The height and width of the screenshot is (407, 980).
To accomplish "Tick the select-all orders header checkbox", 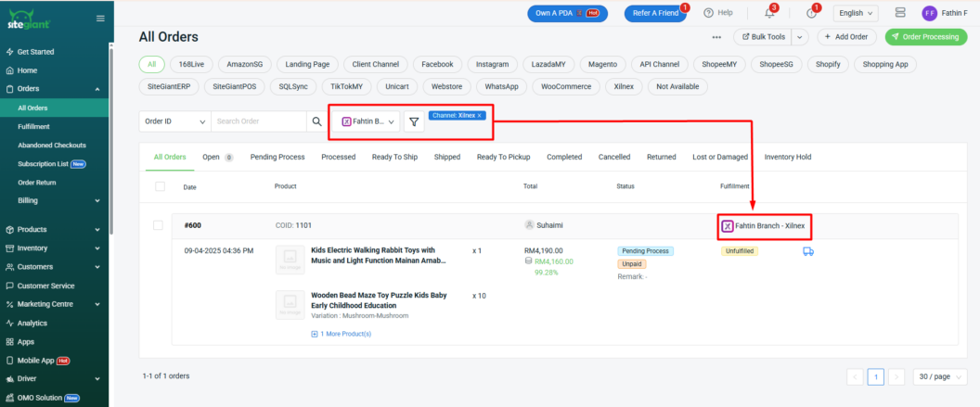I will (x=161, y=186).
